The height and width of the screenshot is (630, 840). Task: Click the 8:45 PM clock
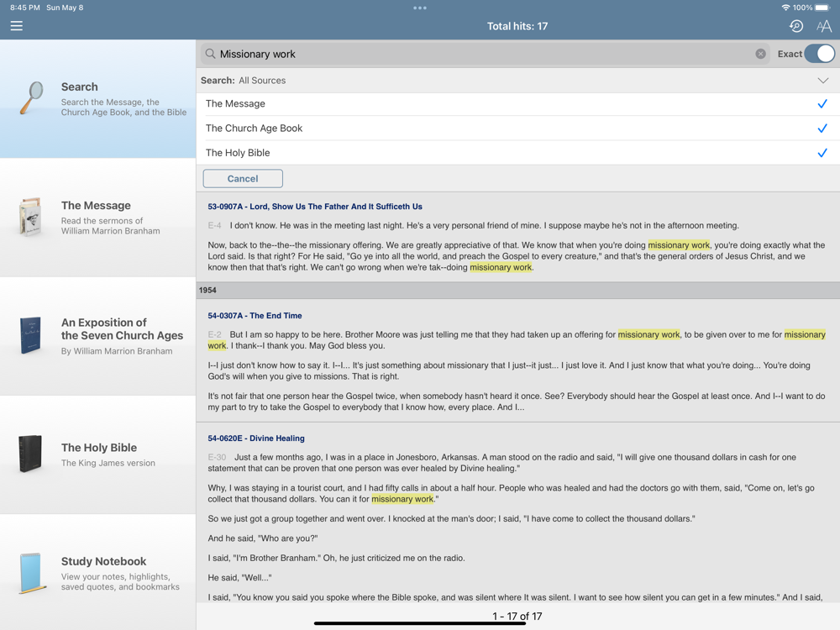tap(24, 8)
